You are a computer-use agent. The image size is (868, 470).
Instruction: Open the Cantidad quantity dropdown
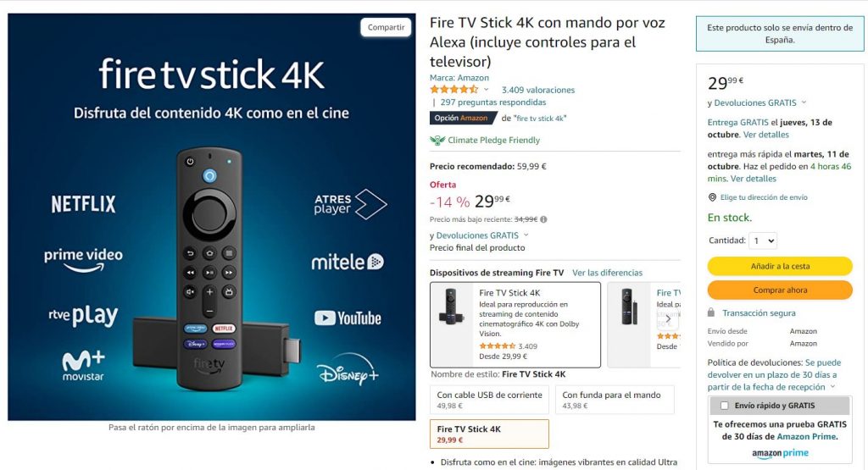pos(764,241)
